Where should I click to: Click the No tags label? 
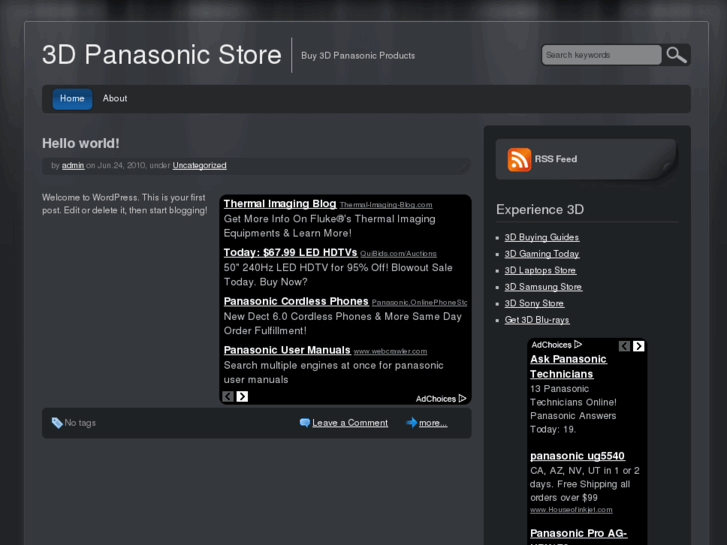80,423
